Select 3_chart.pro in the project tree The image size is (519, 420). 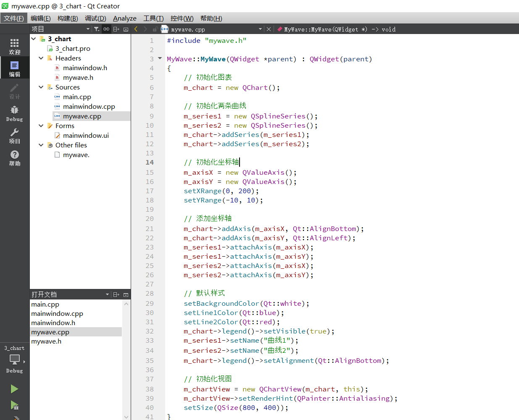[73, 48]
